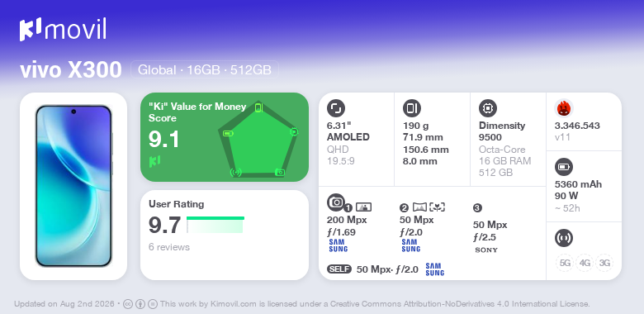Screen dimensions: 644x314
Task: Click the processor chip icon
Action: coord(488,108)
